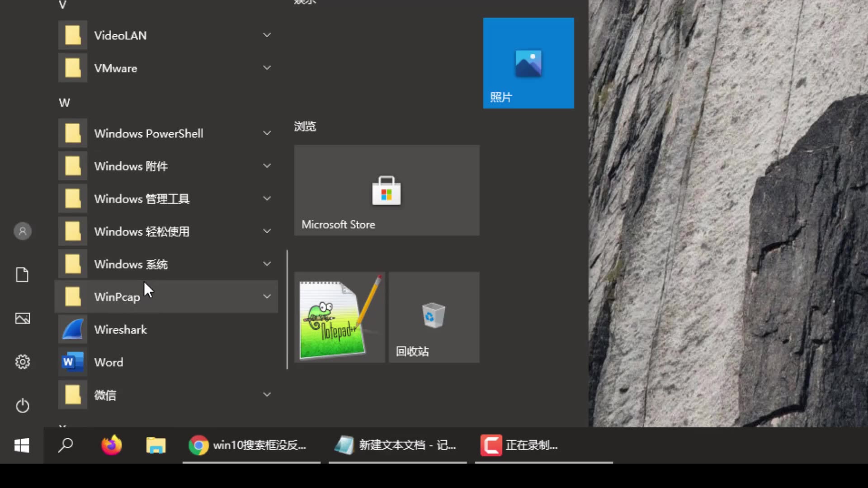This screenshot has width=868, height=488.
Task: Open the Start button on taskbar
Action: pyautogui.click(x=22, y=445)
